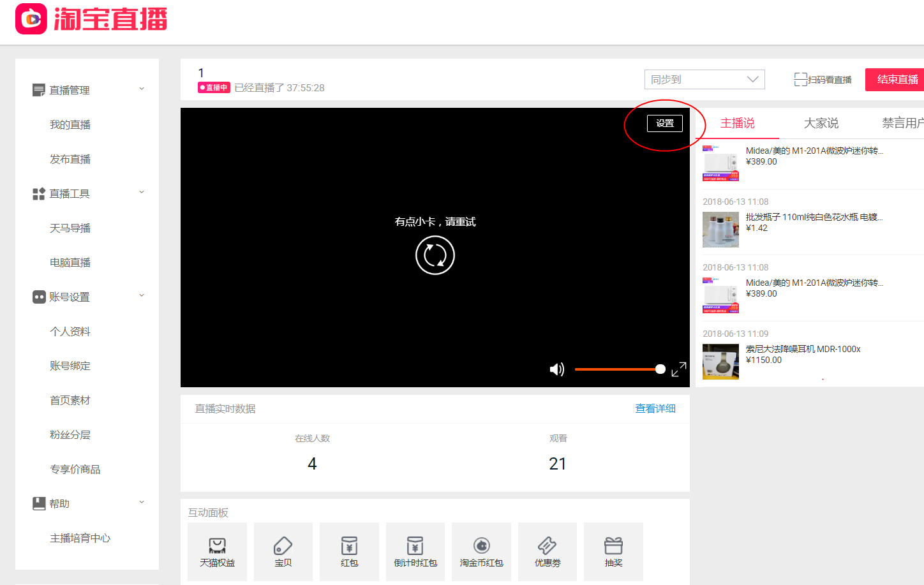This screenshot has width=924, height=585.
Task: Click the 设置 button on the video
Action: (665, 123)
